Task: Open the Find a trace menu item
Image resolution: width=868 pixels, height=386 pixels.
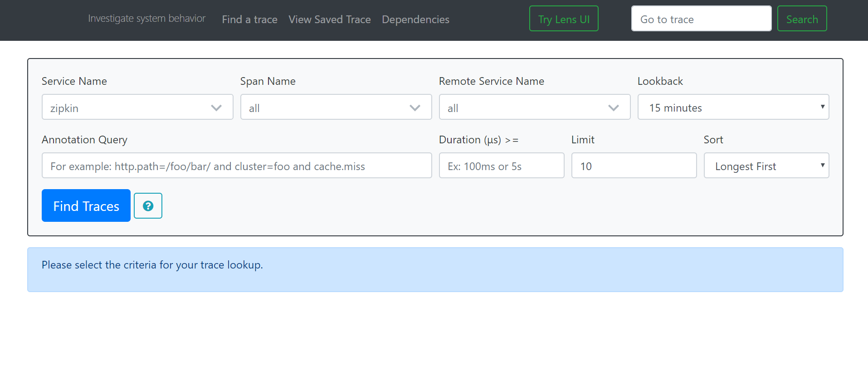Action: [x=249, y=20]
